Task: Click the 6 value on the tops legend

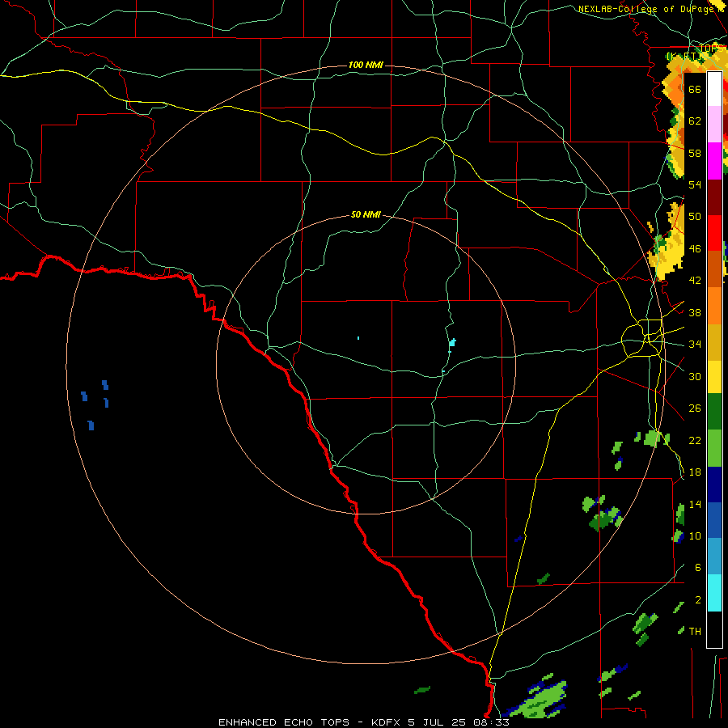Action: click(697, 568)
